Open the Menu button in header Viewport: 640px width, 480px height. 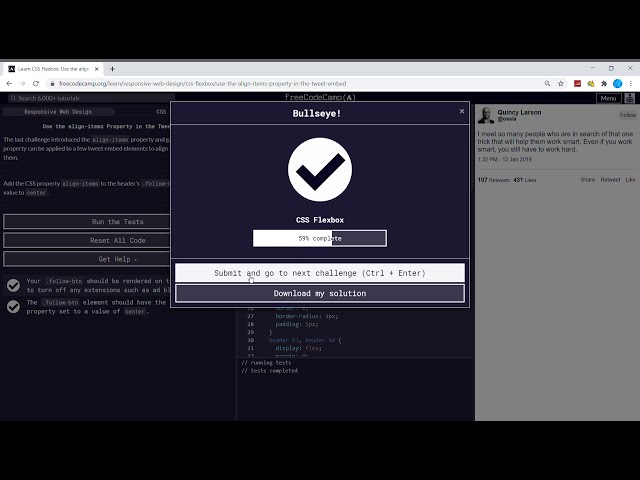(x=609, y=98)
